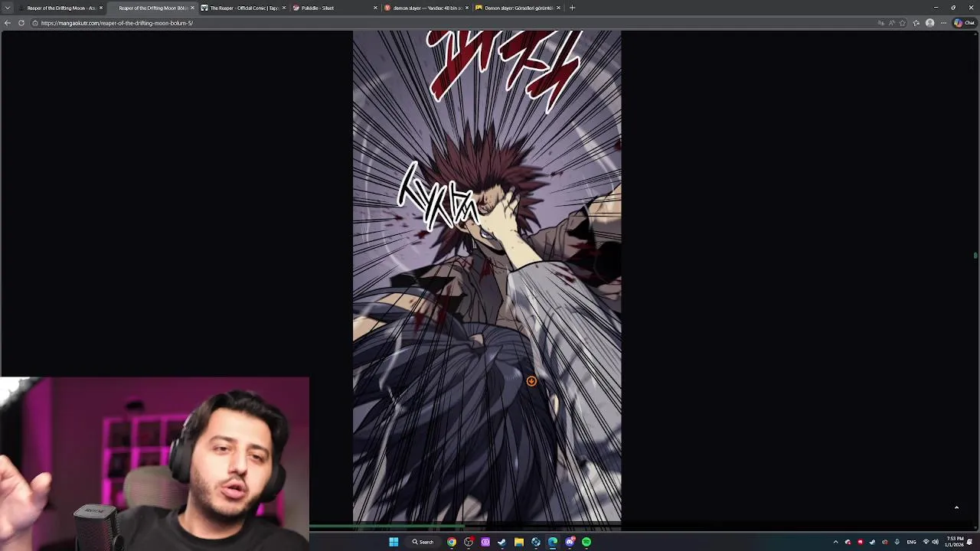Close the active Reaper Bölüm tab
980x551 pixels.
click(192, 8)
